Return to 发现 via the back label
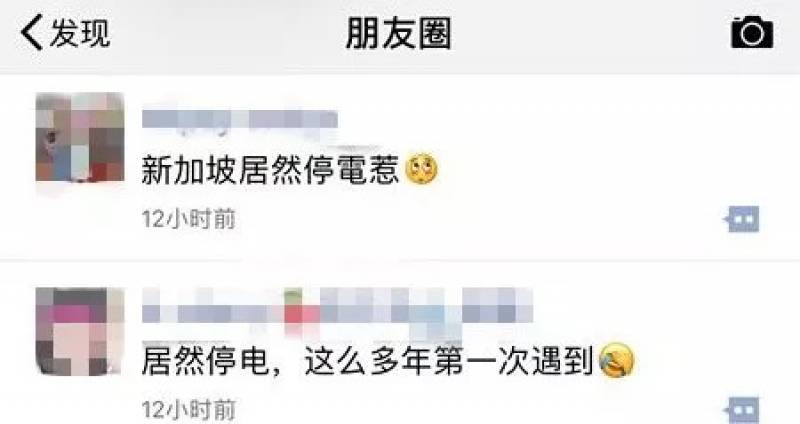800x424 pixels. 80,33
